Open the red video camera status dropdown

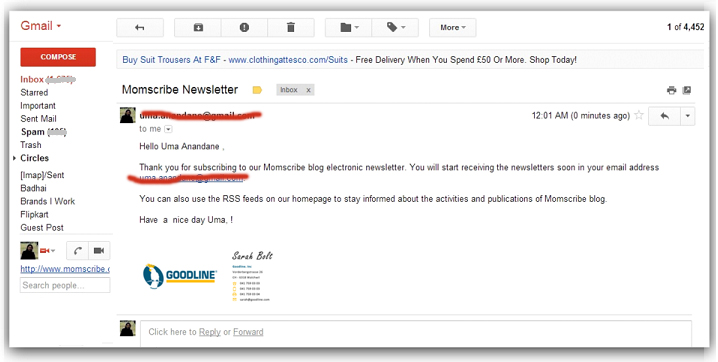(48, 251)
